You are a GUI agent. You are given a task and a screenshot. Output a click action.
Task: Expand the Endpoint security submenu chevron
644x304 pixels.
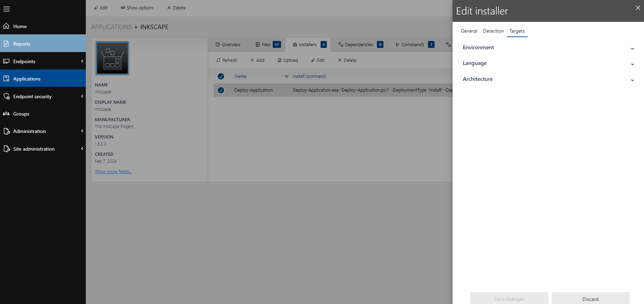(x=82, y=96)
